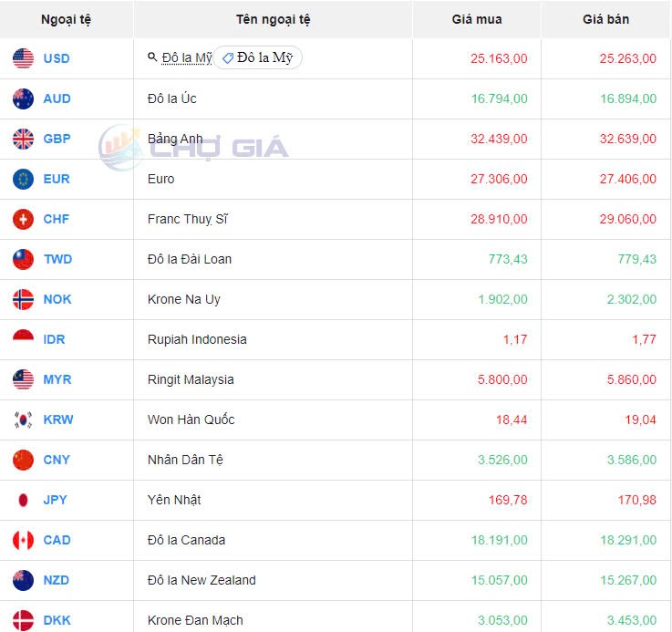Click the Norway flag icon next to NOK

click(23, 299)
